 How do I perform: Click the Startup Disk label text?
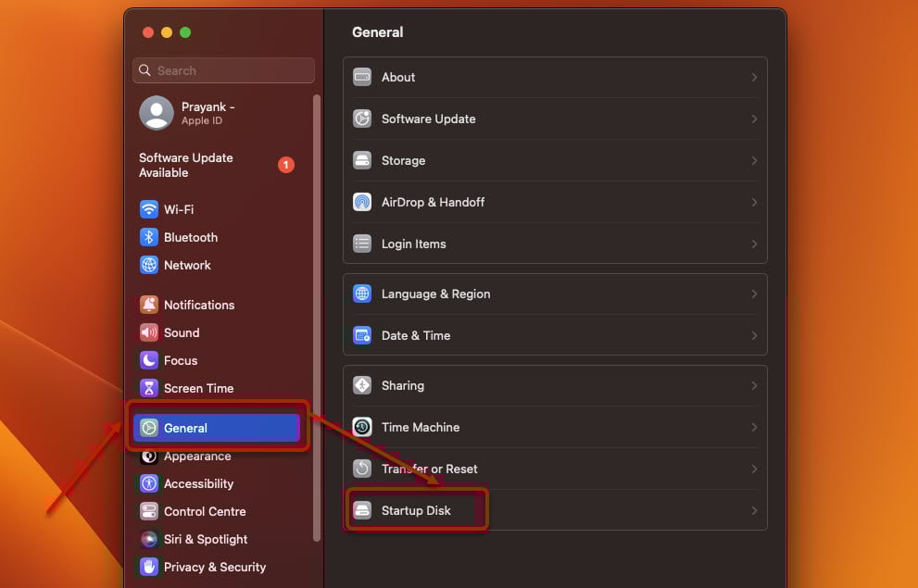416,510
